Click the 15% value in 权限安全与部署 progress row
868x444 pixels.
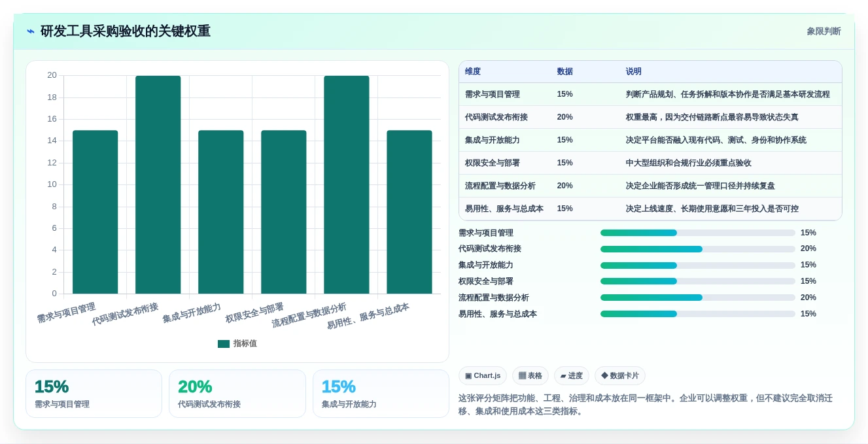point(808,281)
